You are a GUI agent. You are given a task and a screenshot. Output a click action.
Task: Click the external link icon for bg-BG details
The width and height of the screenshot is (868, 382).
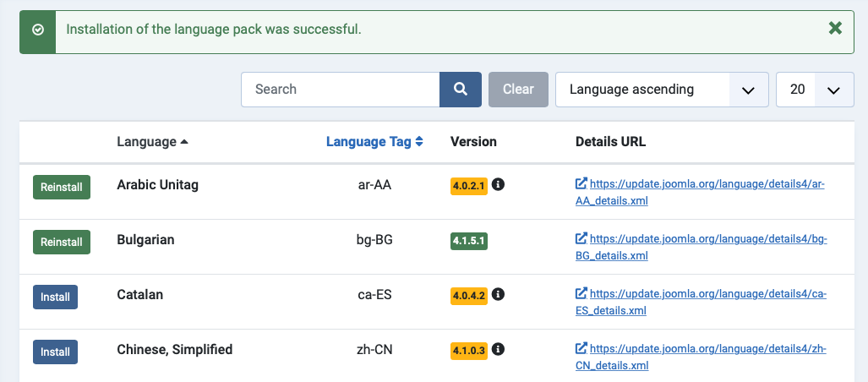click(581, 238)
